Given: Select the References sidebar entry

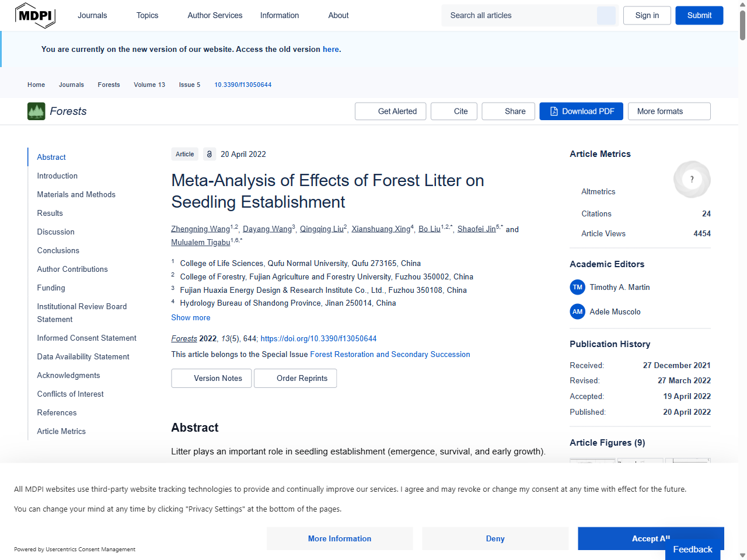Looking at the screenshot, I should (57, 412).
